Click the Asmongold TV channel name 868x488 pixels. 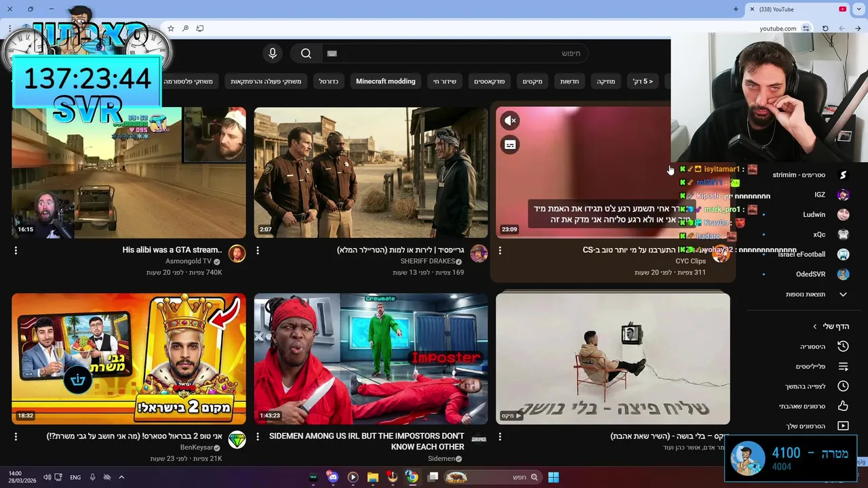click(189, 262)
